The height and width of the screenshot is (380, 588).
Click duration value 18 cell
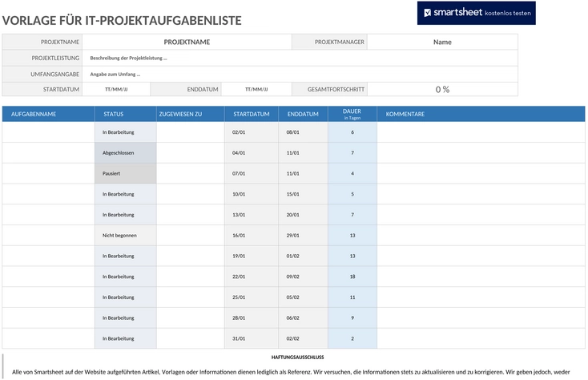pyautogui.click(x=352, y=277)
